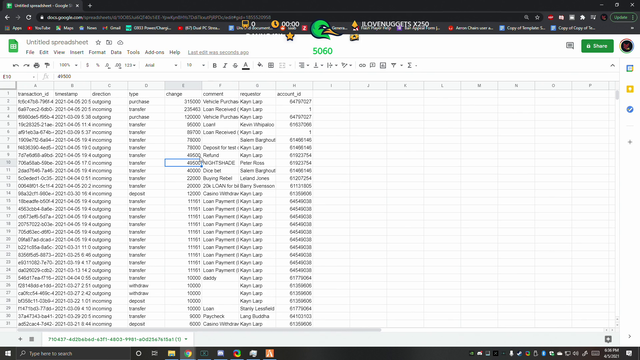Open Sheets home via green logo
This screenshot has height=360, width=640.
[13, 46]
